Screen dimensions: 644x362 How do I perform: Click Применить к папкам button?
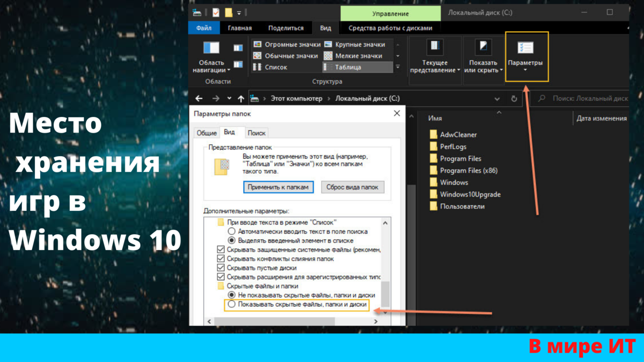pos(279,187)
